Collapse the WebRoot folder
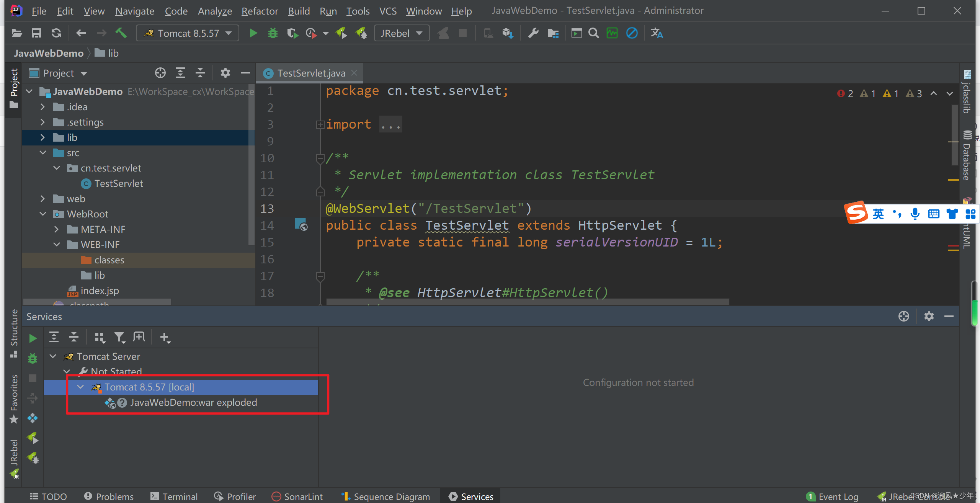Viewport: 980px width, 503px height. tap(42, 214)
